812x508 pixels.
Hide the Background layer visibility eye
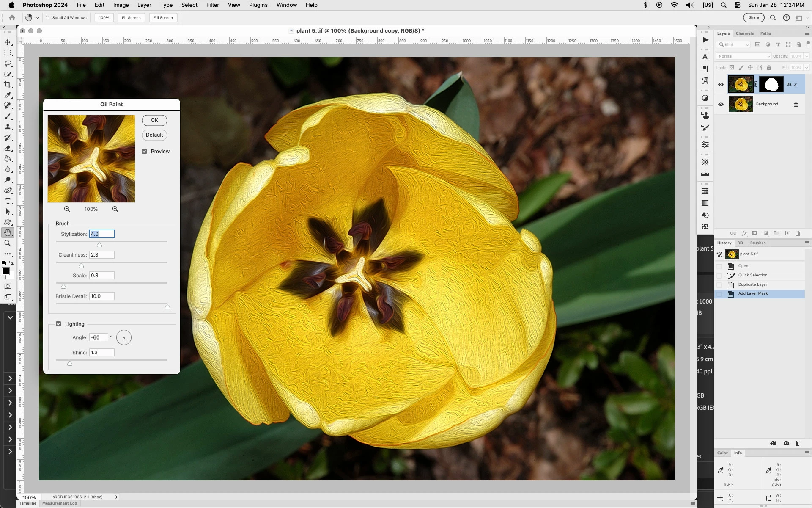pos(721,105)
